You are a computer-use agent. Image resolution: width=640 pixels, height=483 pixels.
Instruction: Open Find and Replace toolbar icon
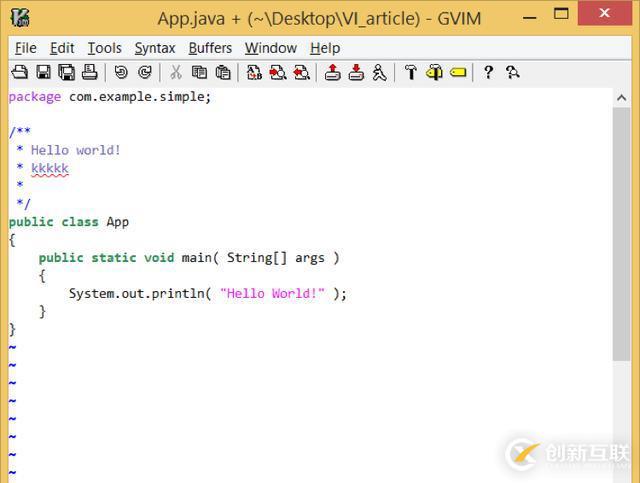254,72
